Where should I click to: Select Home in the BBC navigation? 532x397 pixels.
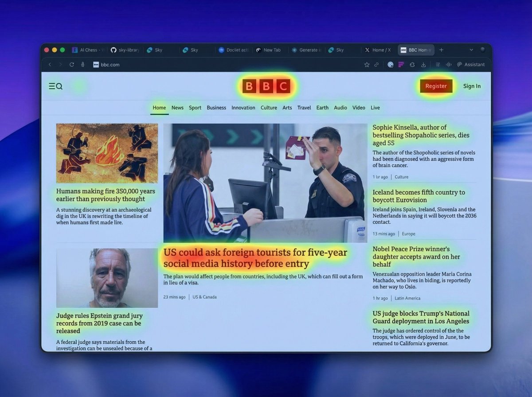tap(159, 108)
